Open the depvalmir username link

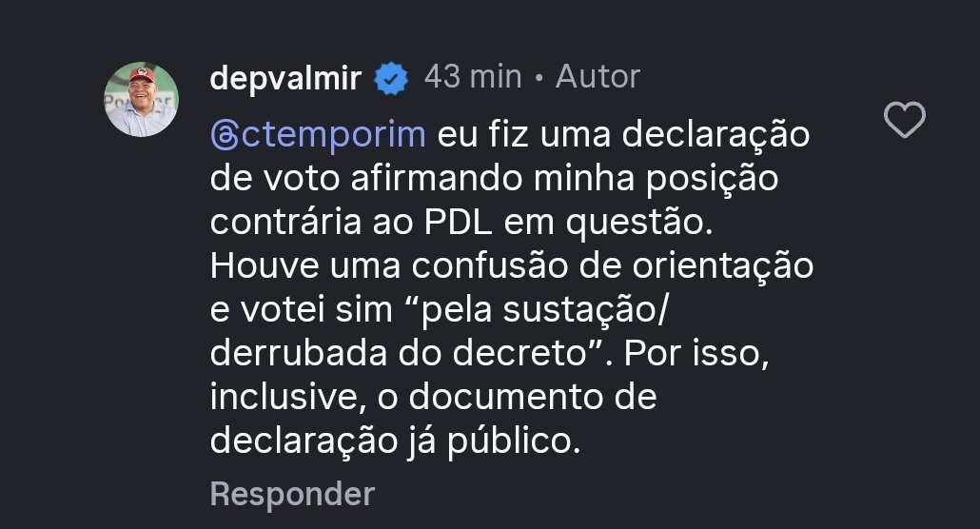pyautogui.click(x=285, y=78)
